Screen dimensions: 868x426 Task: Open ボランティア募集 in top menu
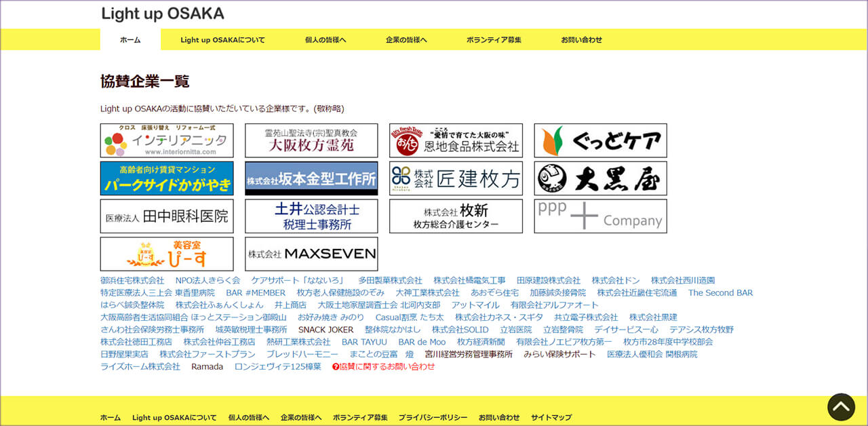click(x=494, y=40)
